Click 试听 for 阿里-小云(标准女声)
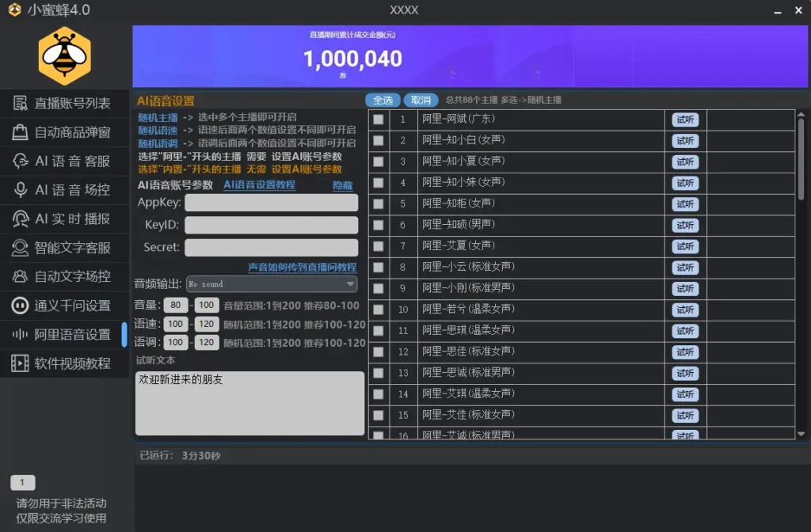The image size is (811, 532). [x=685, y=268]
